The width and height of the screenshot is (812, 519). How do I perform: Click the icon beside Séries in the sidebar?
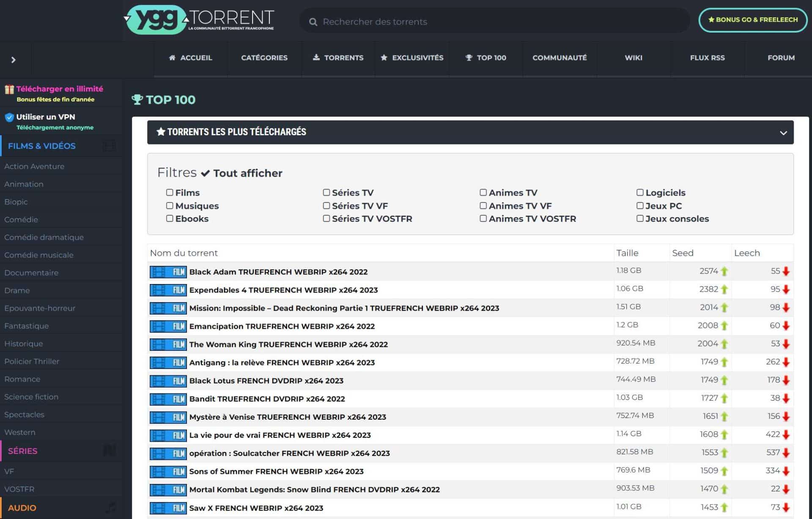coord(110,451)
